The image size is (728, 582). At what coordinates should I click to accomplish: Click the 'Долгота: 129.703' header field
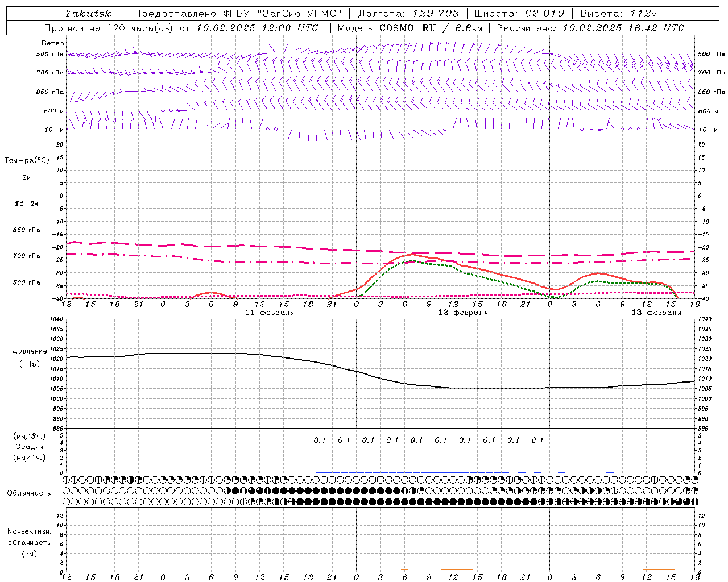coord(408,14)
